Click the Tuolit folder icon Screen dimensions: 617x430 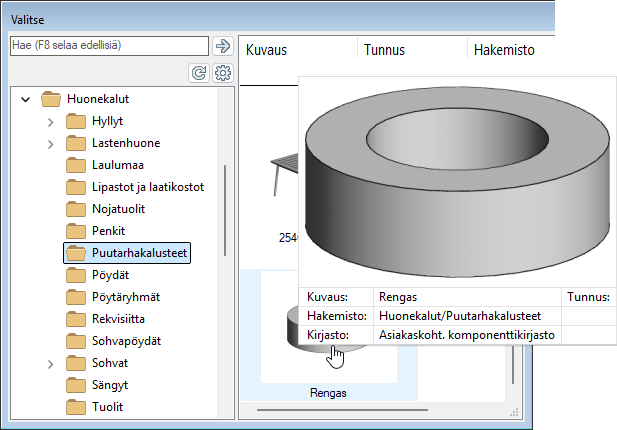(x=76, y=407)
